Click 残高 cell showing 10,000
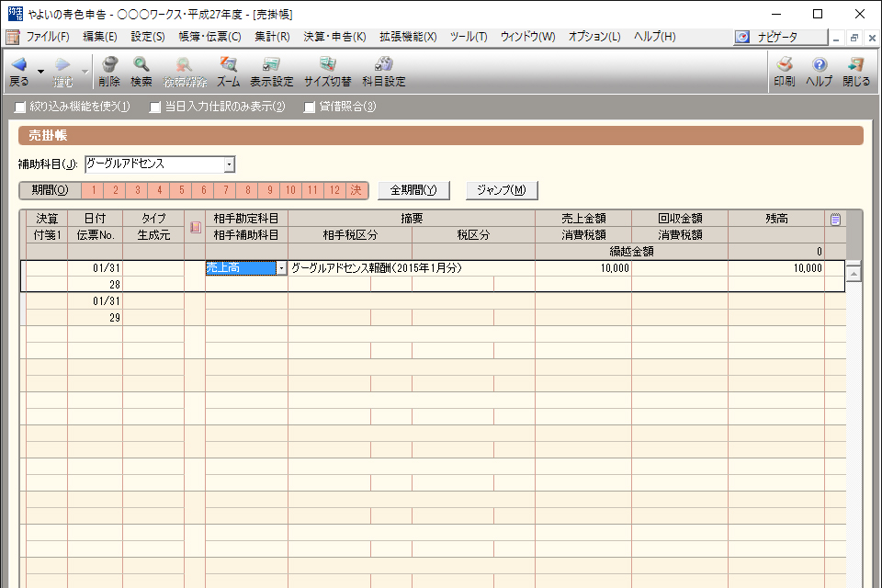Image resolution: width=882 pixels, height=588 pixels. (x=776, y=268)
